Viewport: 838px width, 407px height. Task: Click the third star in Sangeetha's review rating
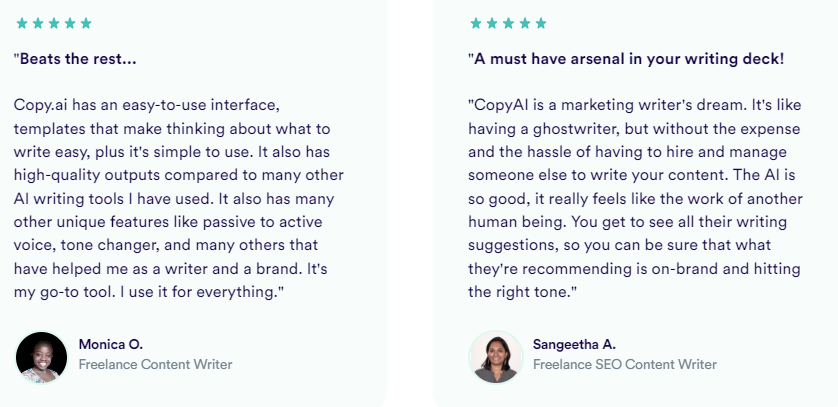click(508, 23)
